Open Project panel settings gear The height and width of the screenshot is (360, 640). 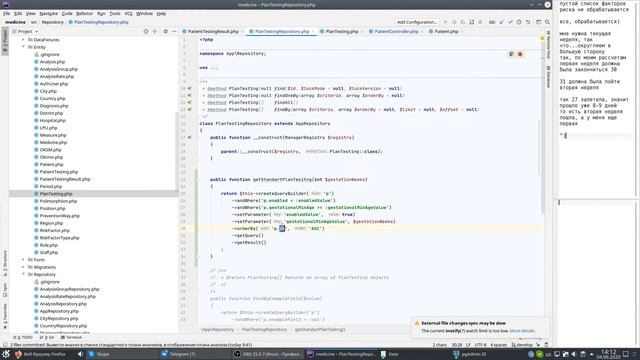(165, 31)
